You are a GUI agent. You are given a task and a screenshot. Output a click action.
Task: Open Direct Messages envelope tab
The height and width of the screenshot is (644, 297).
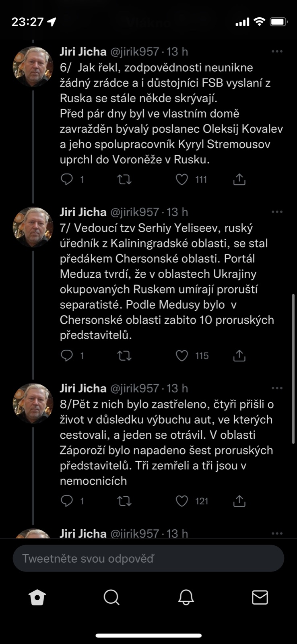260,598
